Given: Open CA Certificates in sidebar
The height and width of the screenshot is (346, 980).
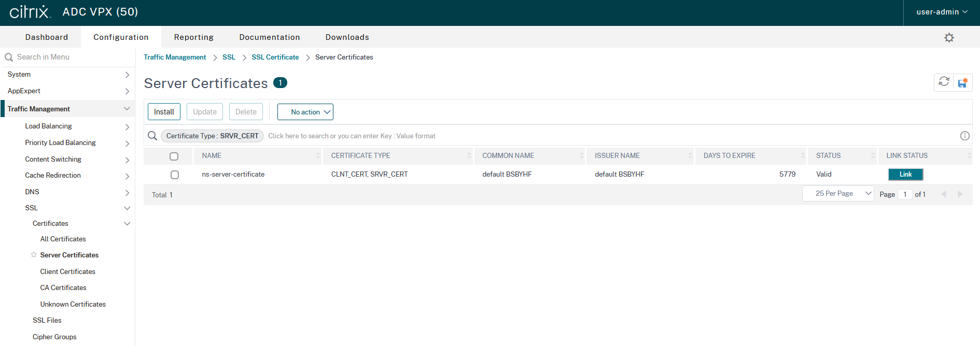Looking at the screenshot, I should pyautogui.click(x=63, y=287).
